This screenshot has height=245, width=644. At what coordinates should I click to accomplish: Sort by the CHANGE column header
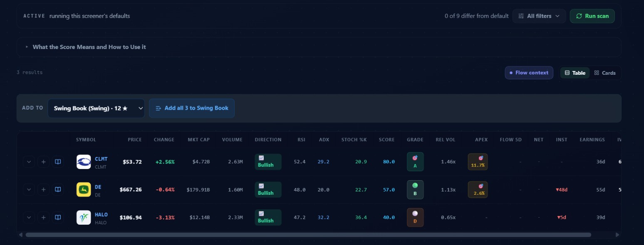pos(164,140)
